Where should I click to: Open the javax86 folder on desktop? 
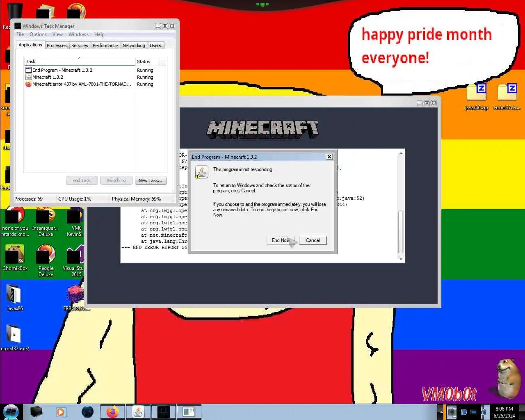[15, 297]
